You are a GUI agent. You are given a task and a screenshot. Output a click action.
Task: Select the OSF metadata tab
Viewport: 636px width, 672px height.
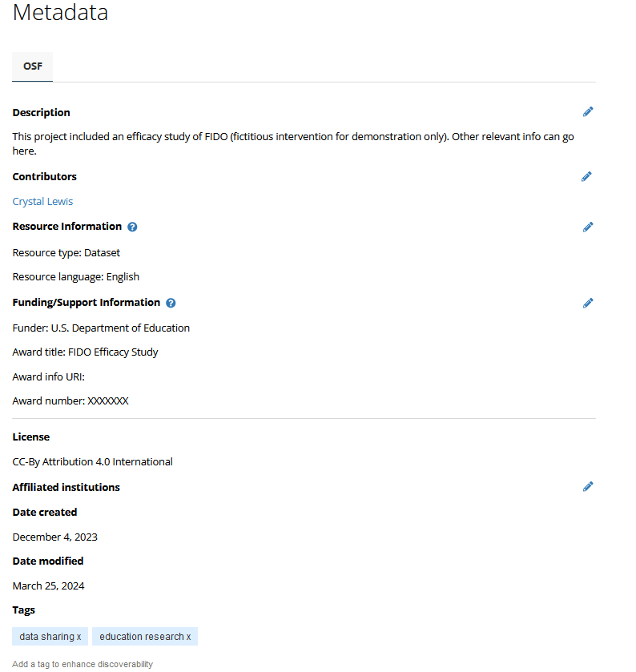click(x=33, y=66)
